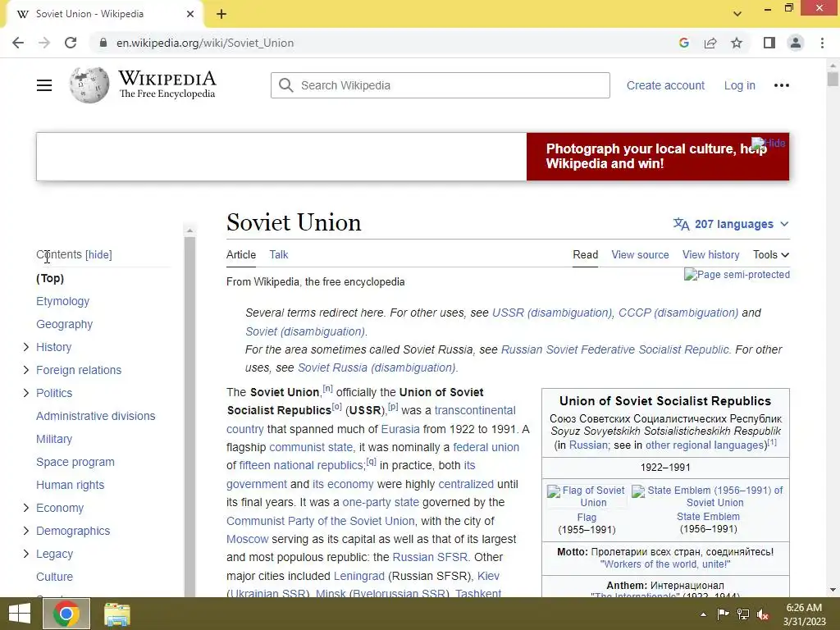
Task: Hide the photo contest banner
Action: coord(769,143)
